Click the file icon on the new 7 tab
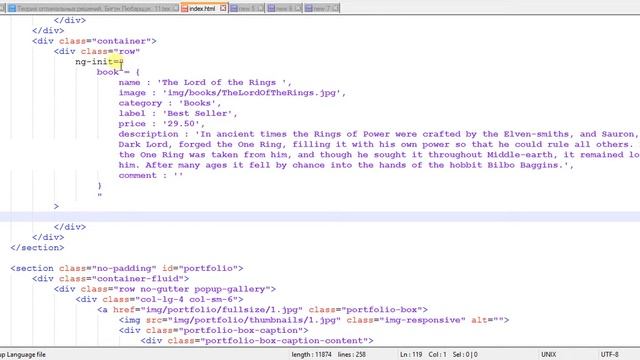This screenshot has height=360, width=640. pyautogui.click(x=309, y=8)
